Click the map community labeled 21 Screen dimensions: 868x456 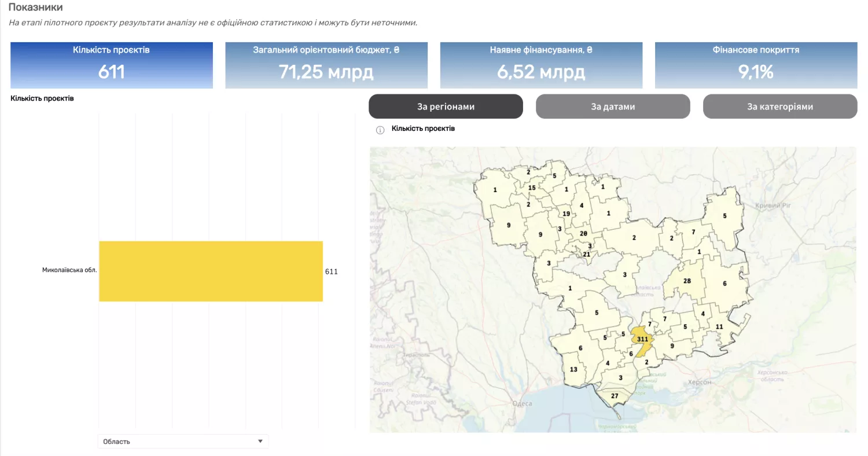[586, 255]
